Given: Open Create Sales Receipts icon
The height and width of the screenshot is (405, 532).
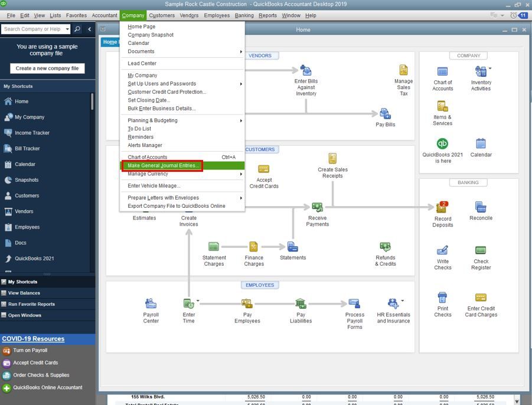Looking at the screenshot, I should click(x=332, y=158).
